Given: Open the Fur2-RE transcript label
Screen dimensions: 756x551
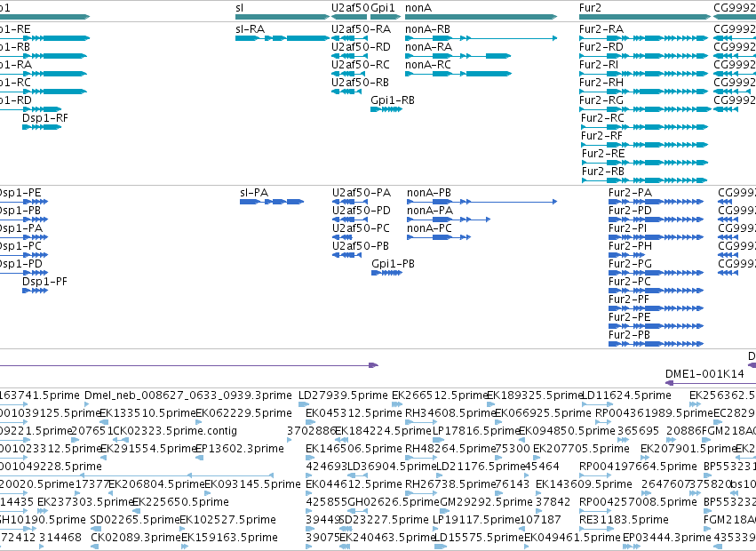Looking at the screenshot, I should point(603,154).
